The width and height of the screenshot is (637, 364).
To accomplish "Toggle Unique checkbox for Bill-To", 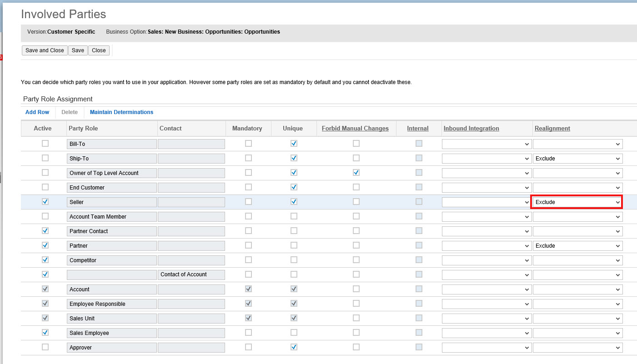I will pos(294,143).
